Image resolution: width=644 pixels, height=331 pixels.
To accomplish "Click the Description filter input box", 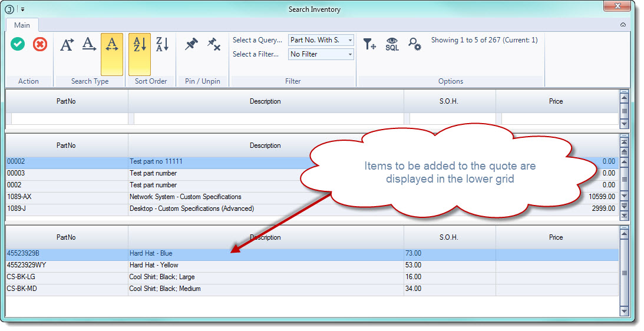I will coord(269,119).
